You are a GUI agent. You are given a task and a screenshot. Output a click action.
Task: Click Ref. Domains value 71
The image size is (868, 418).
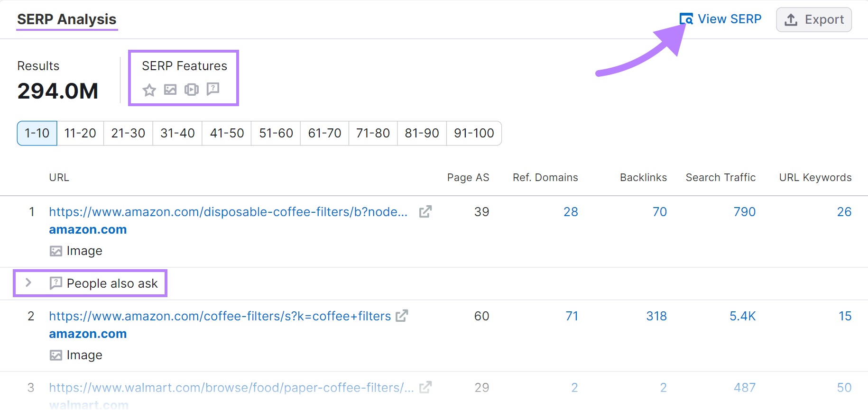pyautogui.click(x=572, y=316)
